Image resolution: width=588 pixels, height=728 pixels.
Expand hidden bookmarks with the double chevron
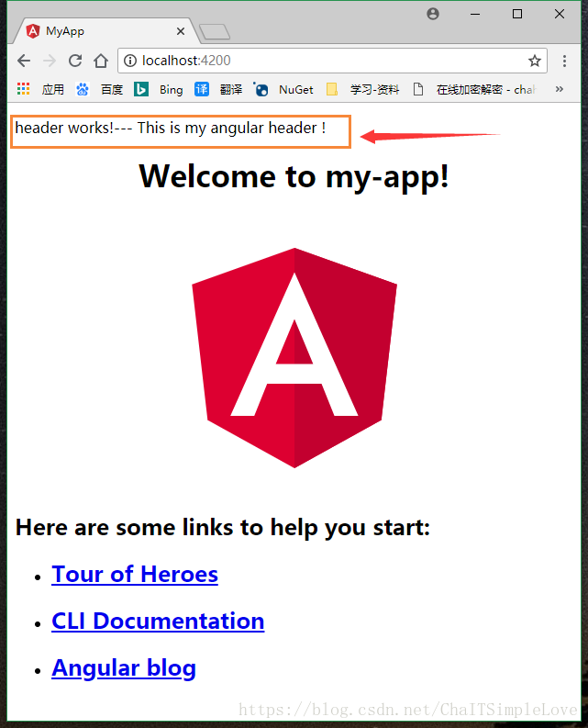click(560, 89)
